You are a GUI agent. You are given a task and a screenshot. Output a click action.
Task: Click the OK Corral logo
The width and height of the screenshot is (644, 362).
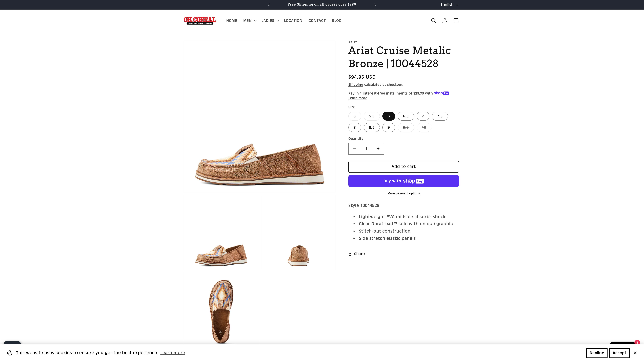[200, 21]
